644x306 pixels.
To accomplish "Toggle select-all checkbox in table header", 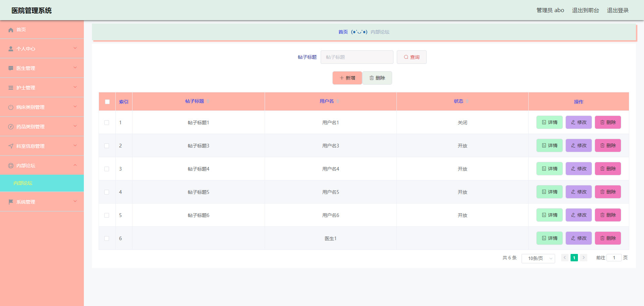I will 107,102.
